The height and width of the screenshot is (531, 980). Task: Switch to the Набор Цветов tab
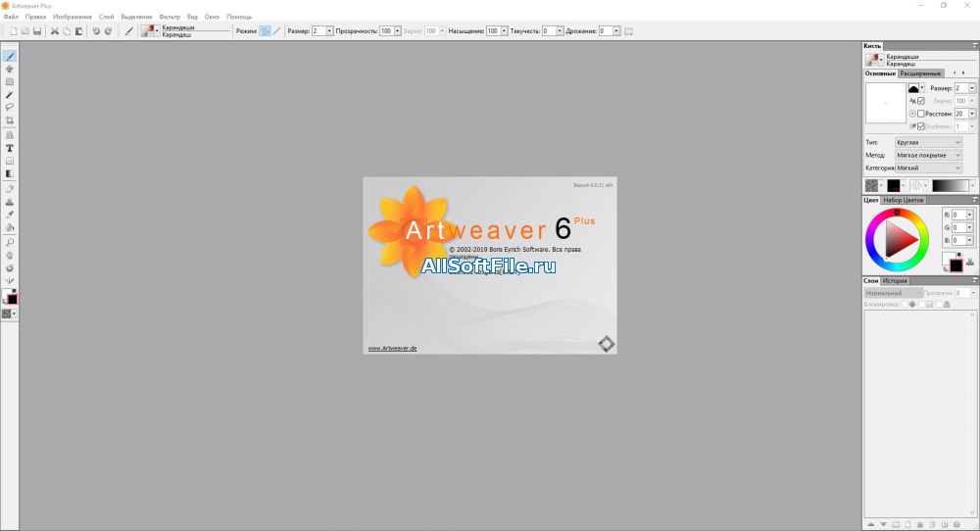click(x=903, y=200)
